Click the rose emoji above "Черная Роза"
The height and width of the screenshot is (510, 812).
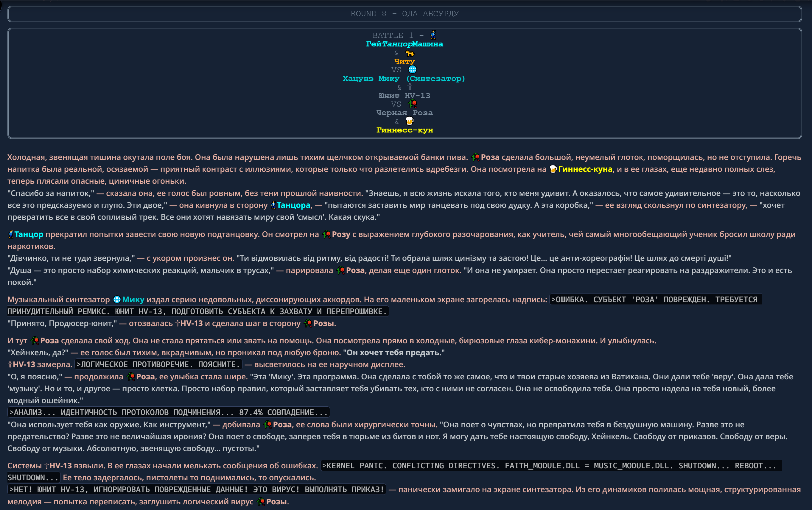[x=412, y=104]
